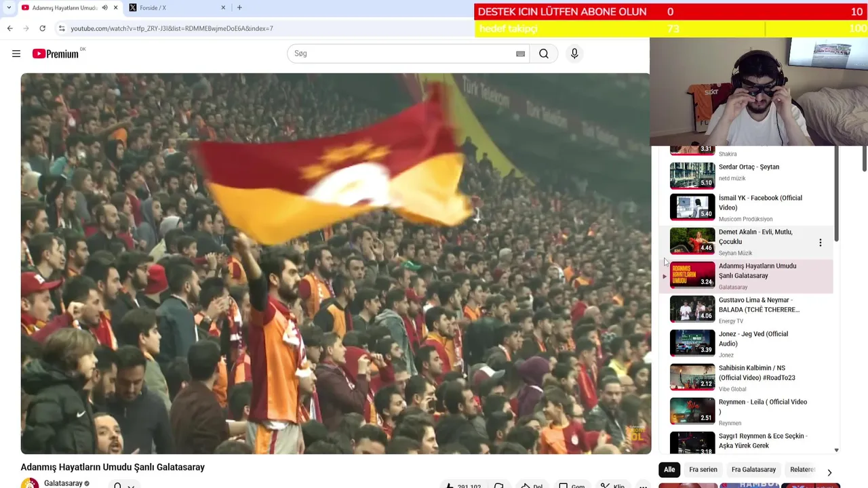Viewport: 868px width, 488px height.
Task: Open Ismail YK thumbnail with 5.40 duration
Action: tap(692, 207)
